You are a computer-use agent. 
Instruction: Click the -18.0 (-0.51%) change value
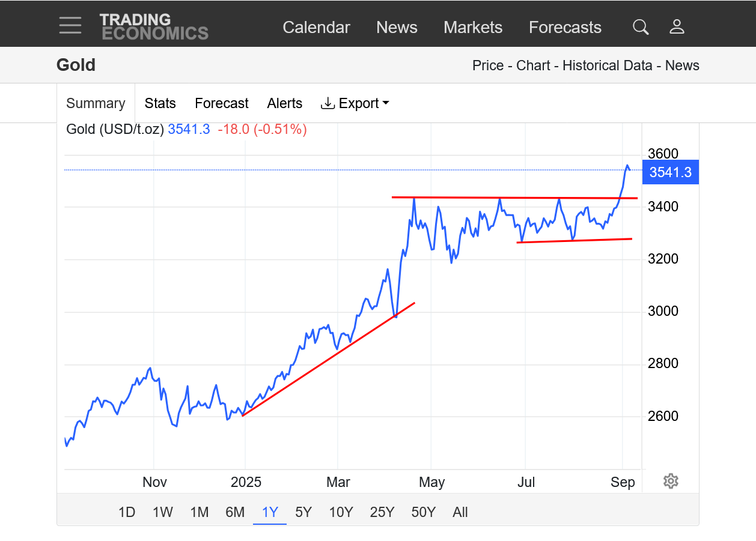tap(262, 129)
